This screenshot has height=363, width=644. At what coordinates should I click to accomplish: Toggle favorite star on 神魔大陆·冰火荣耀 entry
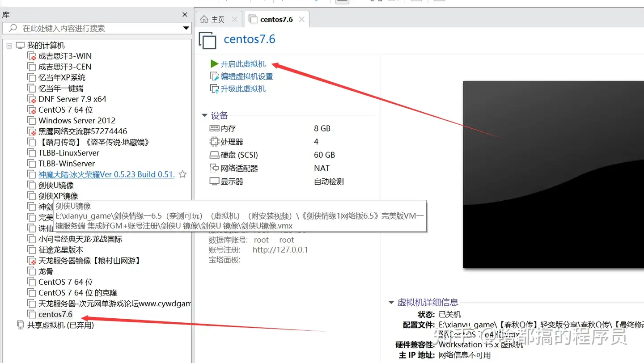click(182, 174)
